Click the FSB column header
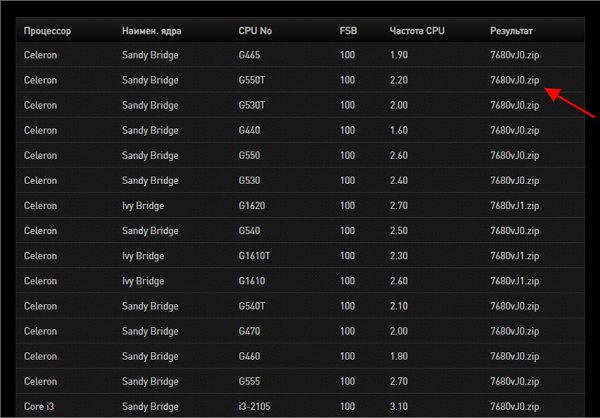This screenshot has height=418, width=600. [348, 31]
